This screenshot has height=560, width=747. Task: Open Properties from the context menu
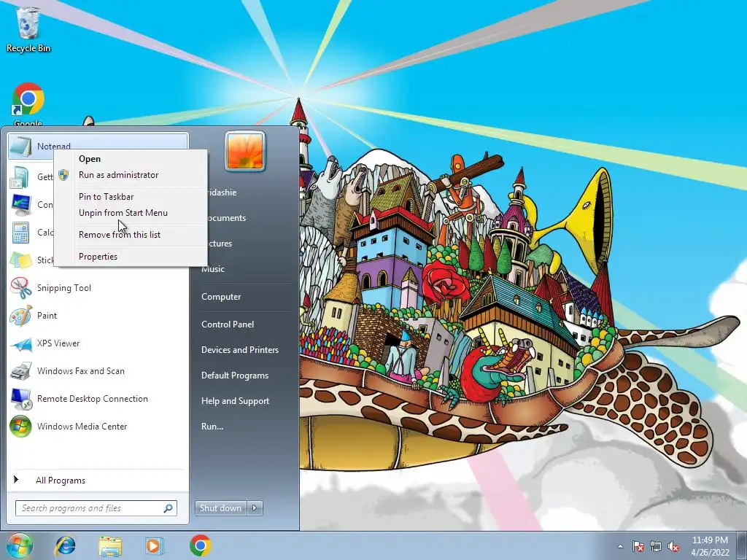(98, 257)
